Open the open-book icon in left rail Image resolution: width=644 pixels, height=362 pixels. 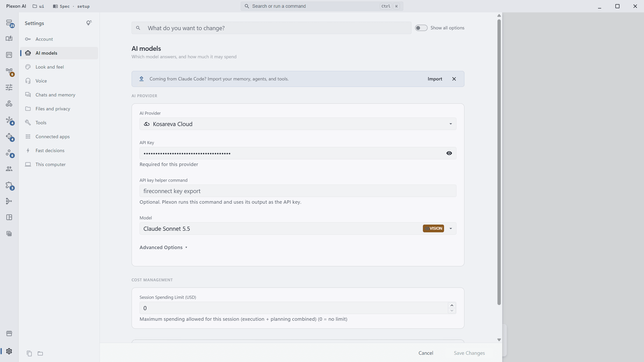9,38
